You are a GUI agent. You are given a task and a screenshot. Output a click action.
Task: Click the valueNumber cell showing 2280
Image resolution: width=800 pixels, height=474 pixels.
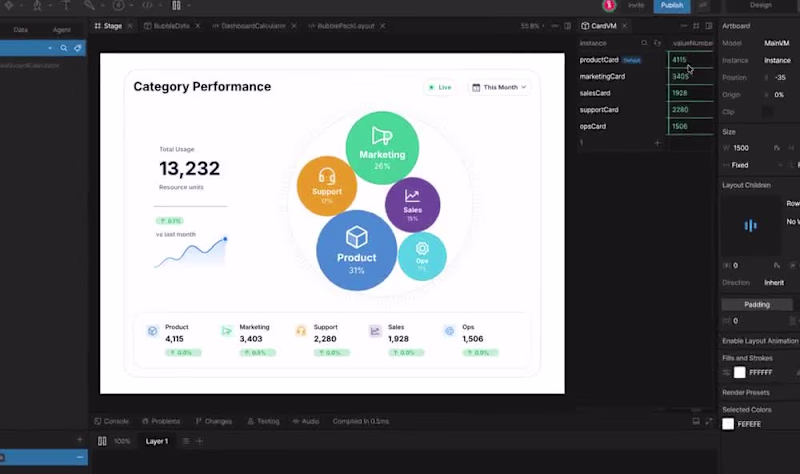coord(691,110)
